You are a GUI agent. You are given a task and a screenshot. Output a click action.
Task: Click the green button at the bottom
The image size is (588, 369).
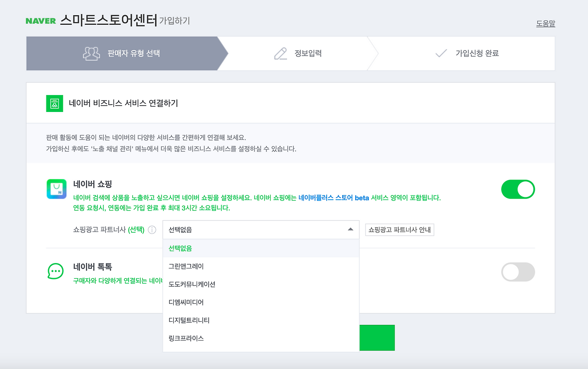pos(377,338)
